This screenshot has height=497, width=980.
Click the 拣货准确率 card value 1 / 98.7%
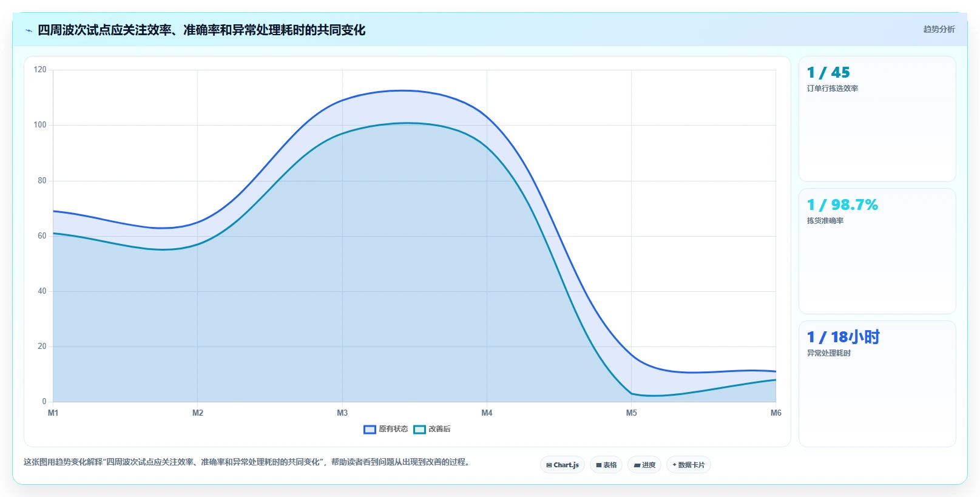tap(842, 205)
